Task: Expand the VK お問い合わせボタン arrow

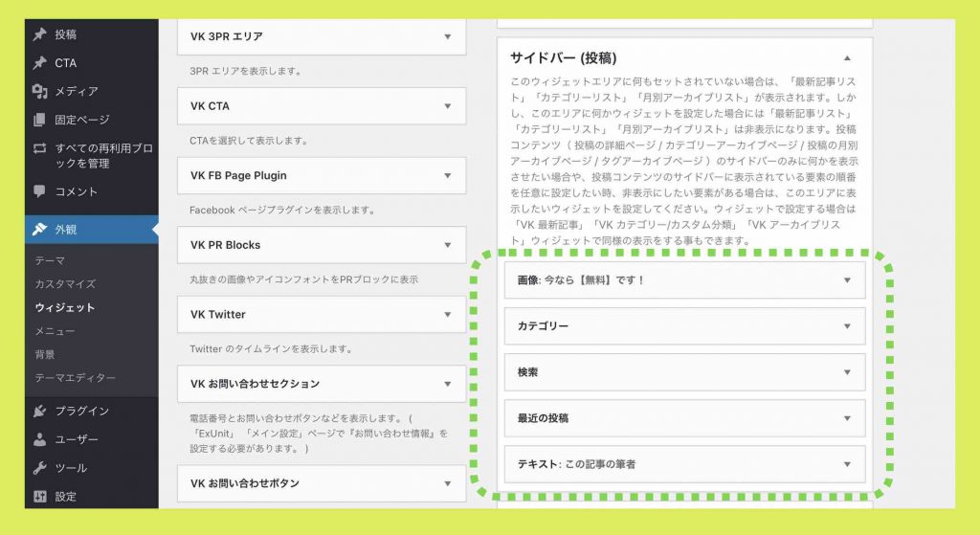Action: point(448,483)
